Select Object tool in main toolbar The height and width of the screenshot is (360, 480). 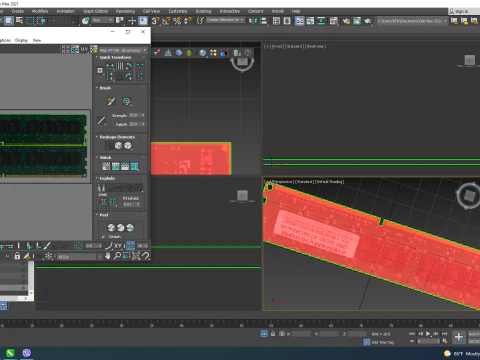point(9,21)
